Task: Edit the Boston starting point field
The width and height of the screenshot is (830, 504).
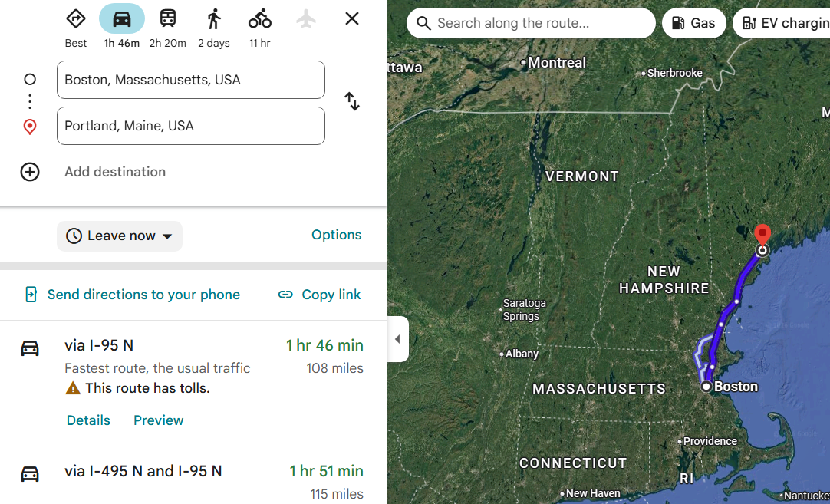Action: tap(191, 80)
